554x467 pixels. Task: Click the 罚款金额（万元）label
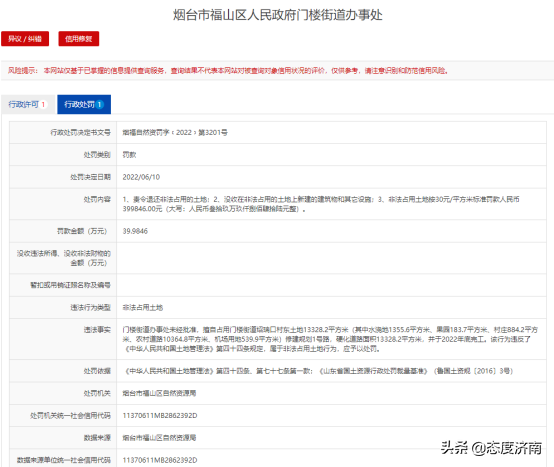(82, 231)
